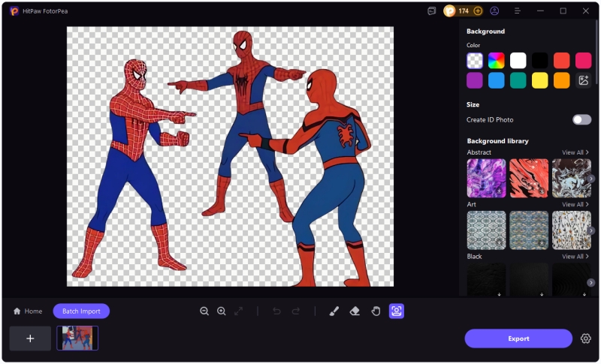Click the undo arrow icon

276,311
